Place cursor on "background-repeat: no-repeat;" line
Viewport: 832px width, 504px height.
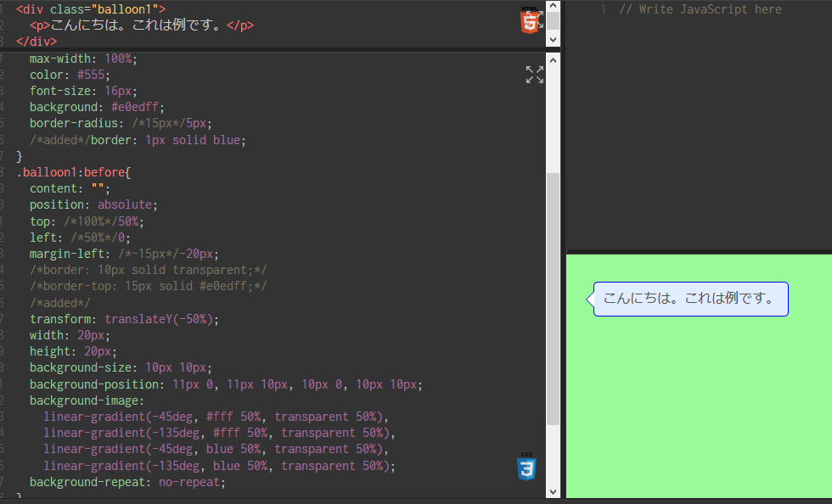click(x=127, y=482)
